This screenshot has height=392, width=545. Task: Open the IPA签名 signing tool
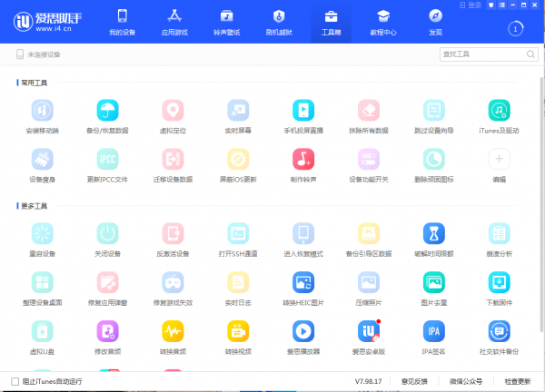pyautogui.click(x=433, y=330)
